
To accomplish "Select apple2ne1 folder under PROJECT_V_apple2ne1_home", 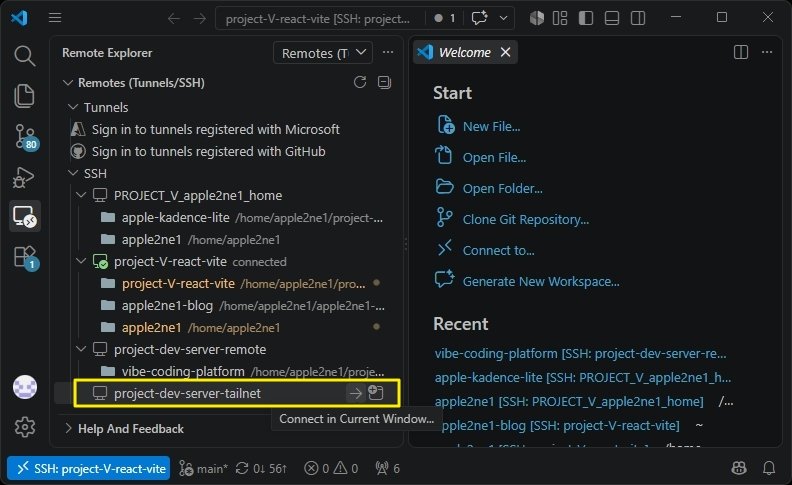I will (x=151, y=239).
